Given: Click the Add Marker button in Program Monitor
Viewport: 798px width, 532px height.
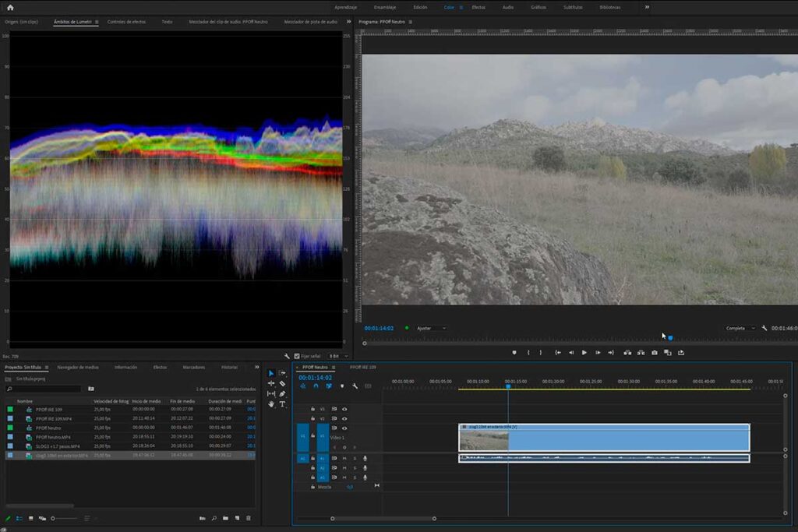Looking at the screenshot, I should tap(514, 352).
